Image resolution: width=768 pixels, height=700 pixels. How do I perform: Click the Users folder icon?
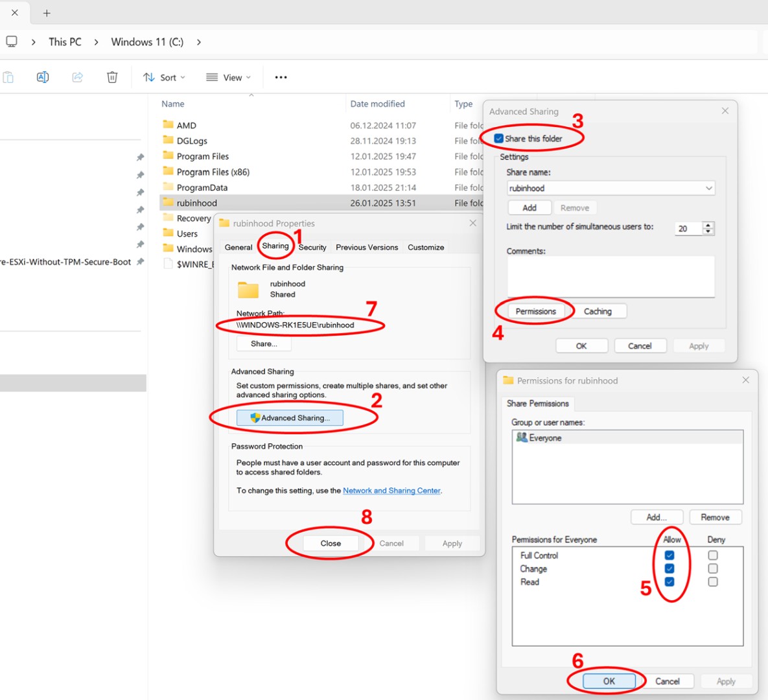[168, 233]
